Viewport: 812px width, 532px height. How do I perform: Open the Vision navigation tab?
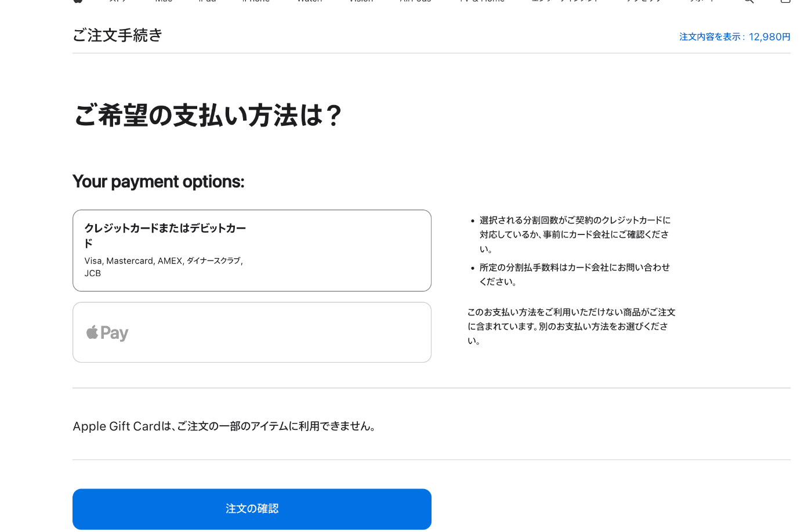(360, 1)
